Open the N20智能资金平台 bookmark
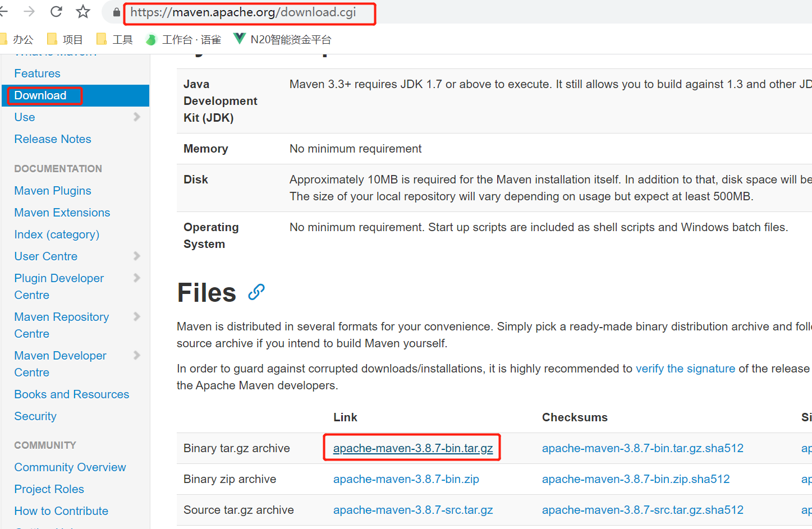 click(282, 39)
